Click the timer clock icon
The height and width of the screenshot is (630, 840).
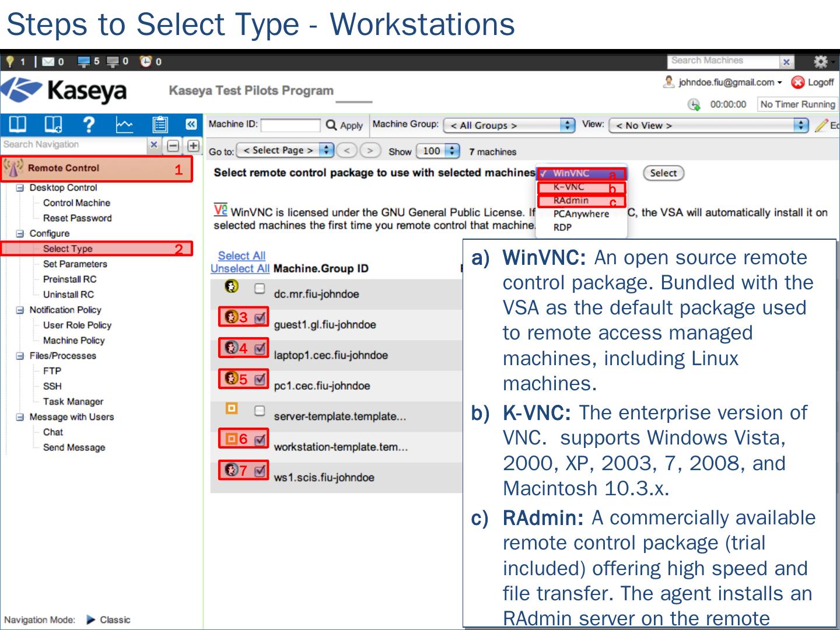coord(694,104)
